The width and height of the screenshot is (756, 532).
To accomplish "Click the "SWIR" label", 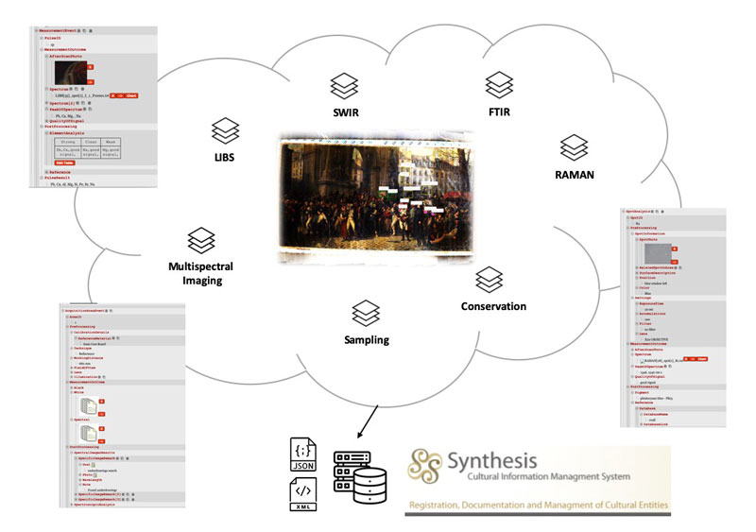I will tap(346, 112).
